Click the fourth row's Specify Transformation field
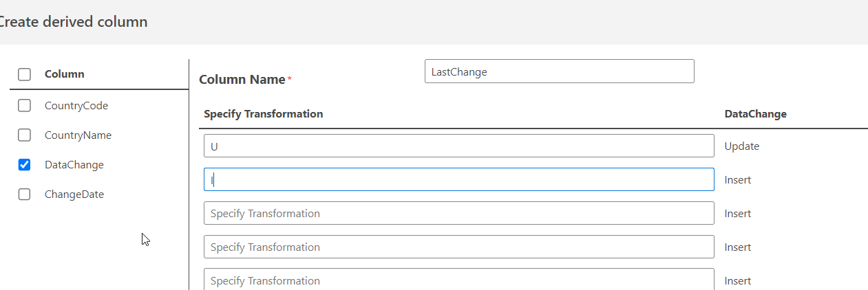The image size is (868, 290). tap(458, 247)
